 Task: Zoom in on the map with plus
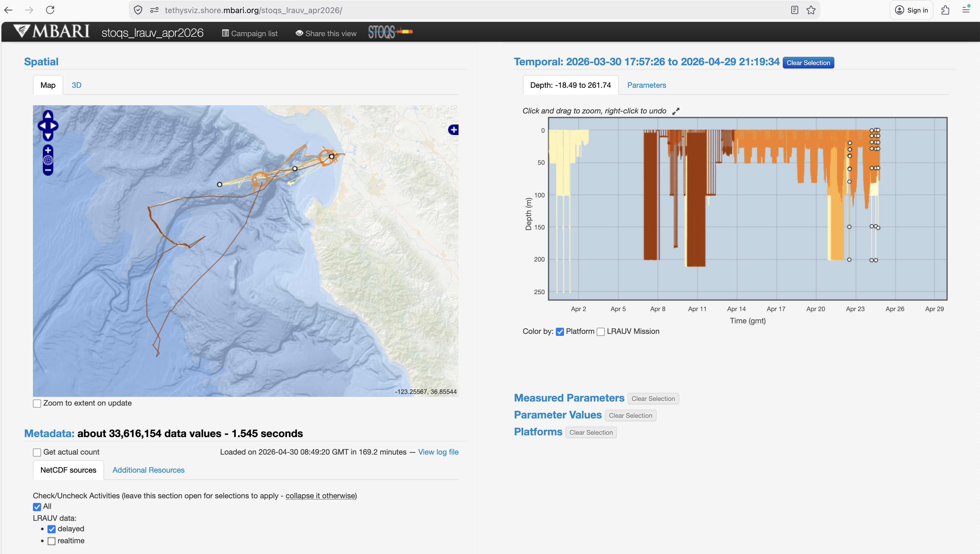click(x=48, y=150)
